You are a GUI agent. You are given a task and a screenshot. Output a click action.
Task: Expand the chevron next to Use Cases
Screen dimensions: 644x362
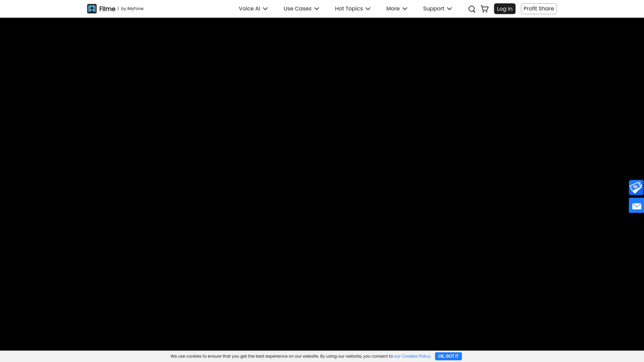click(x=317, y=9)
